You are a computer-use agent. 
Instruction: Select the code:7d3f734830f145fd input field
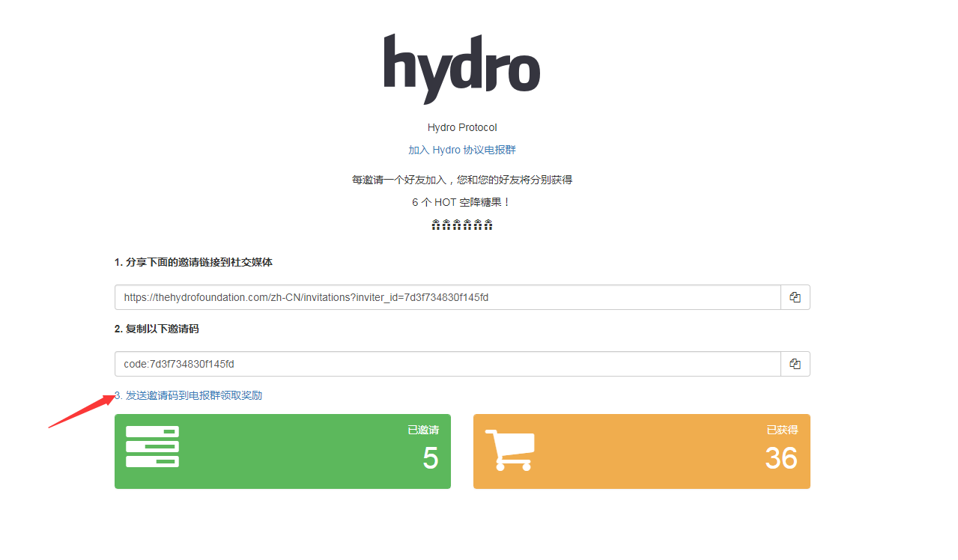(448, 364)
